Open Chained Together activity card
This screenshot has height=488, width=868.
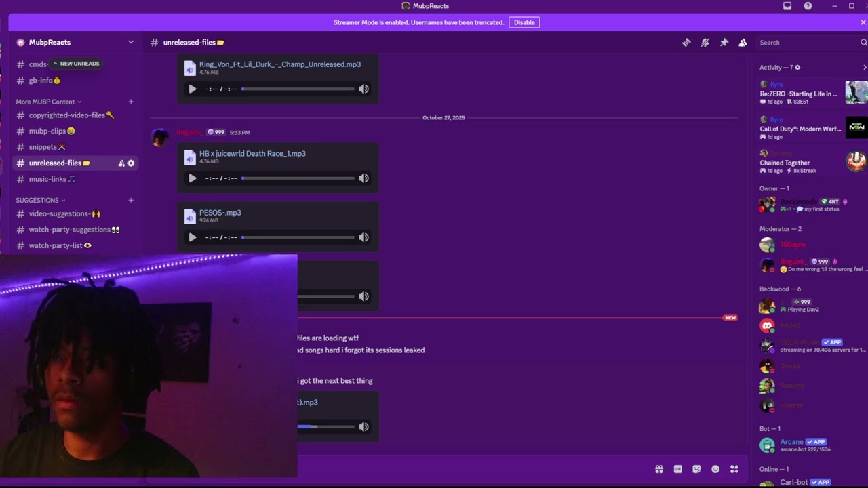[812, 161]
